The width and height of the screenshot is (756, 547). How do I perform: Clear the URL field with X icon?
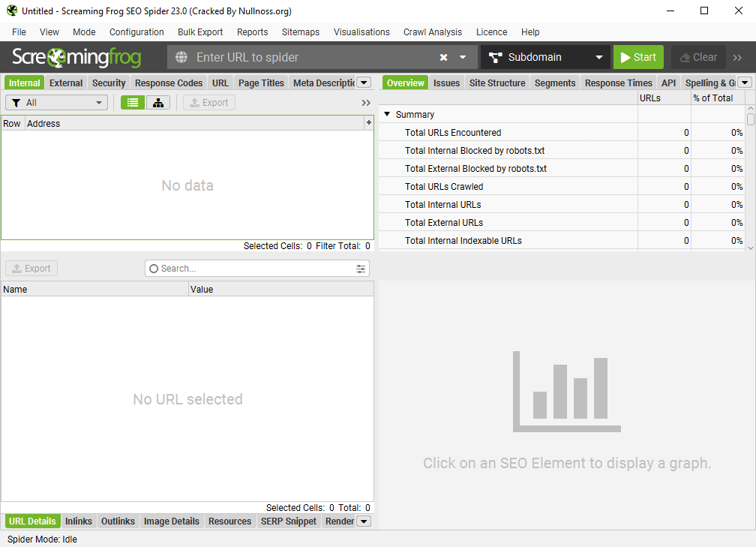(443, 57)
